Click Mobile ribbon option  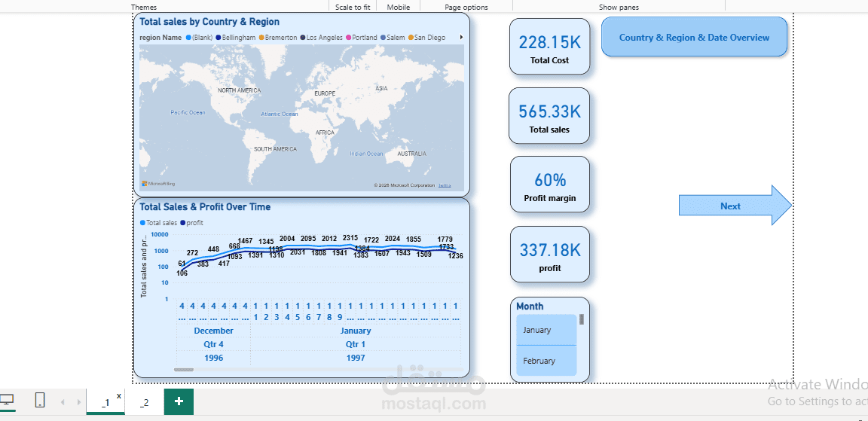point(399,8)
